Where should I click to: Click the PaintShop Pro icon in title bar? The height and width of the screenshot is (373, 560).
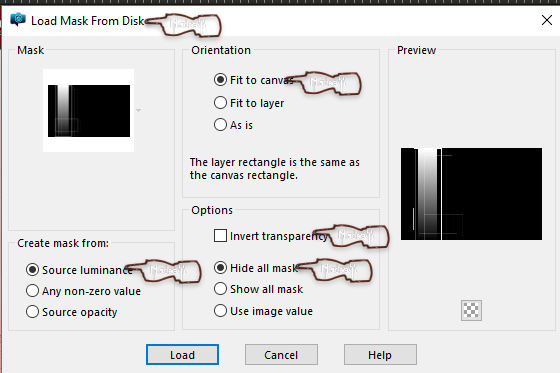coord(18,19)
